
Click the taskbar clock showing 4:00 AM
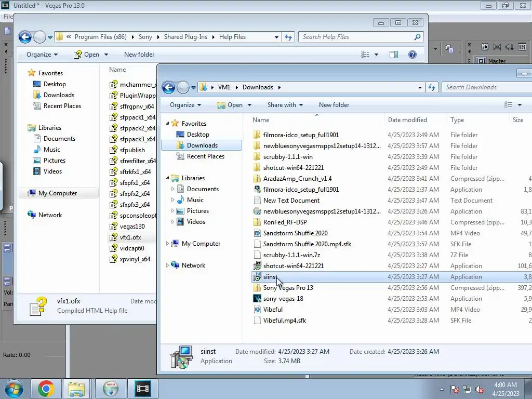click(505, 389)
